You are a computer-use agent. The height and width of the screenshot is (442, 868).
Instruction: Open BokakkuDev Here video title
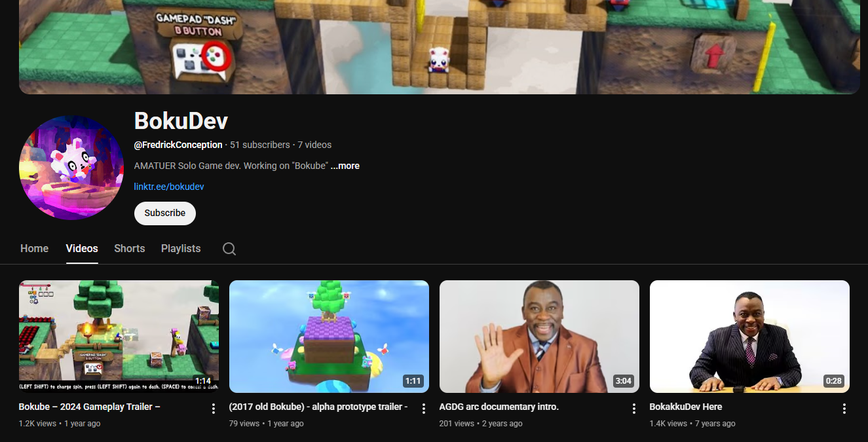pyautogui.click(x=686, y=407)
